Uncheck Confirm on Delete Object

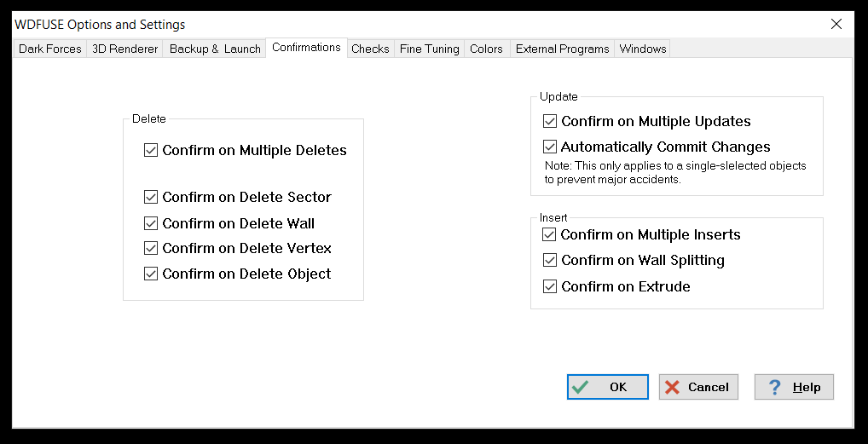[152, 274]
